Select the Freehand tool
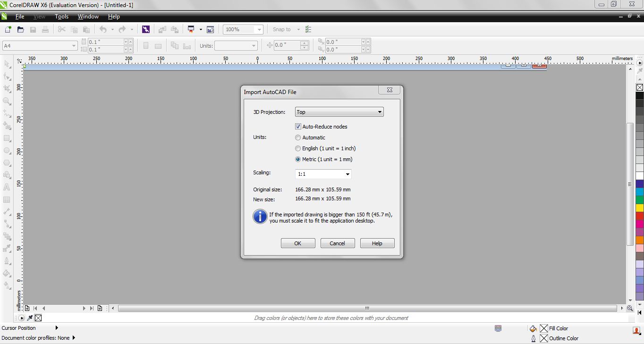Image resolution: width=644 pixels, height=344 pixels. [x=7, y=113]
